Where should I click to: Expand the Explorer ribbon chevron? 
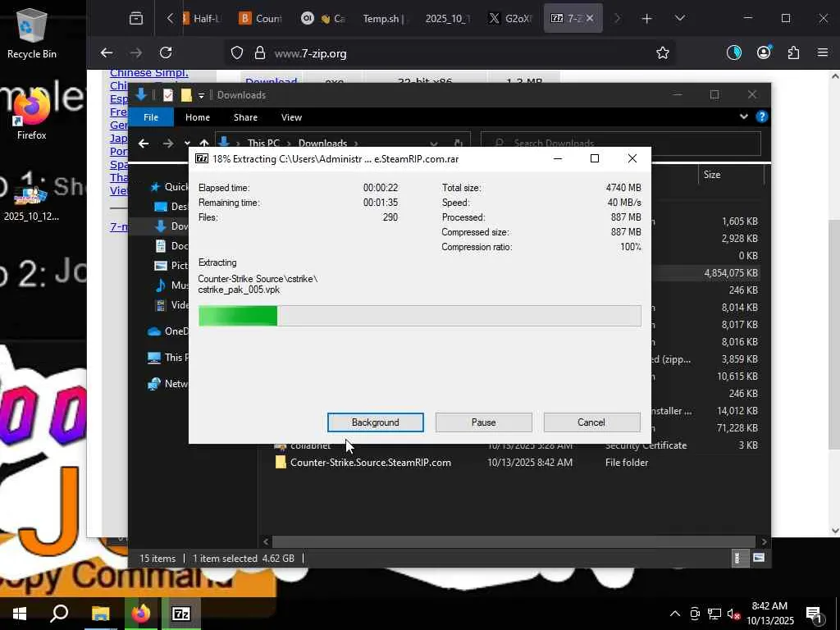[743, 116]
